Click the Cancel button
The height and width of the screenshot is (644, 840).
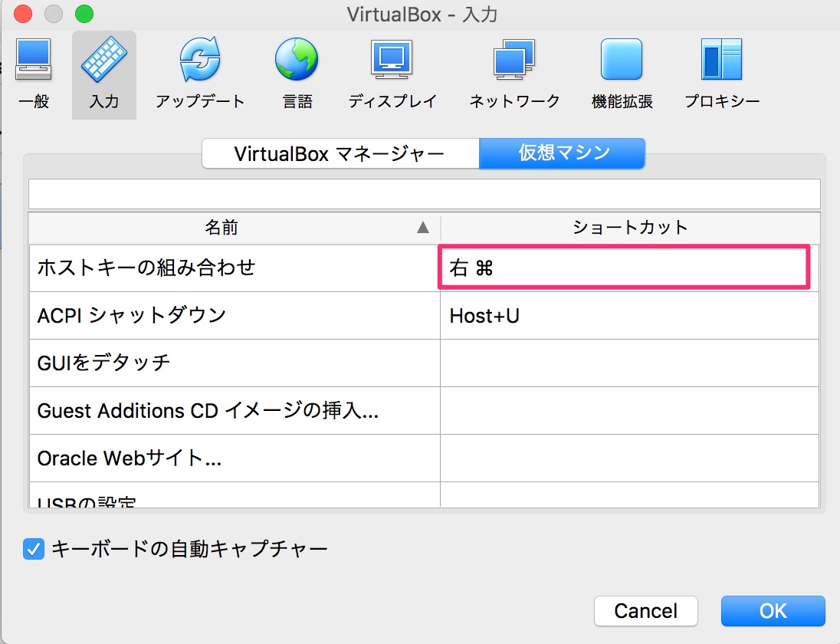coord(645,610)
